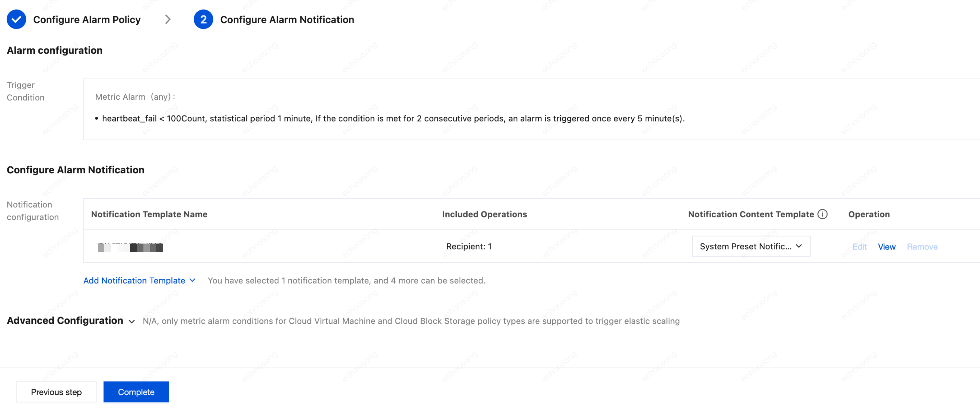The image size is (980, 415).
Task: Click the Complete button
Action: pos(136,392)
